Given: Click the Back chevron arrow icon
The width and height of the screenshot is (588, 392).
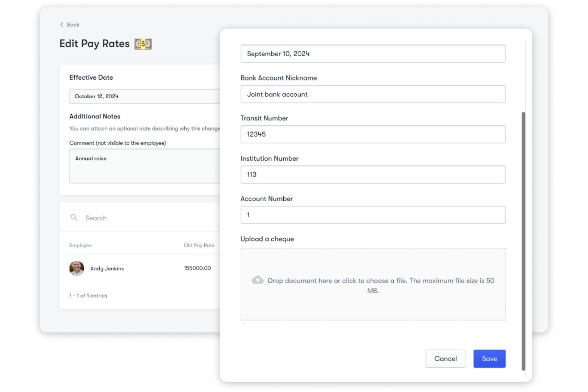Looking at the screenshot, I should pyautogui.click(x=62, y=25).
